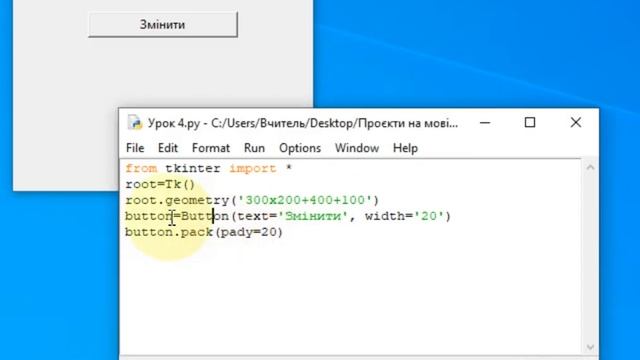The width and height of the screenshot is (640, 360).
Task: Click the Змінити button in the Tk window
Action: [163, 24]
